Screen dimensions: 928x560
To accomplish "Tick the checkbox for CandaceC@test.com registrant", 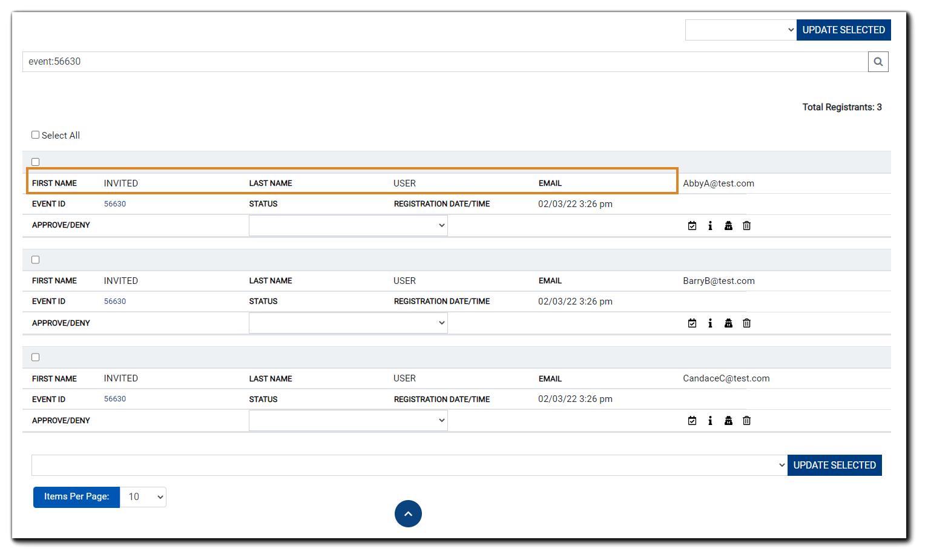I will pyautogui.click(x=36, y=357).
